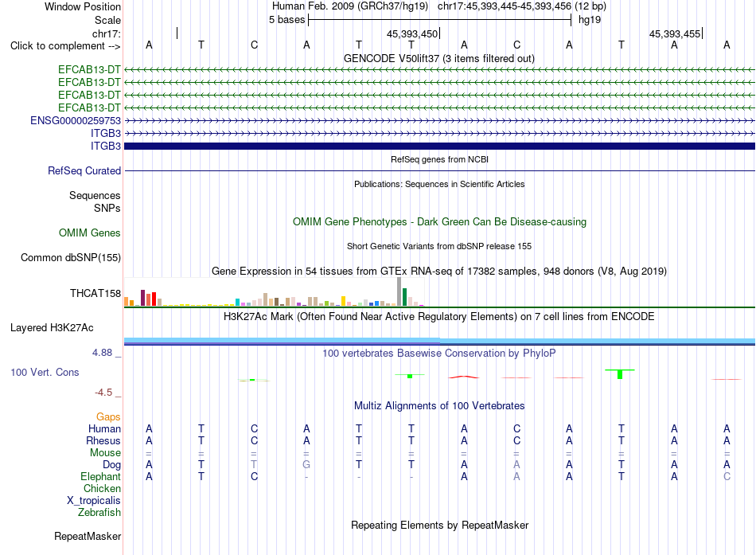Click the hg19 label beside the scale bar
The height and width of the screenshot is (555, 756).
click(x=590, y=20)
